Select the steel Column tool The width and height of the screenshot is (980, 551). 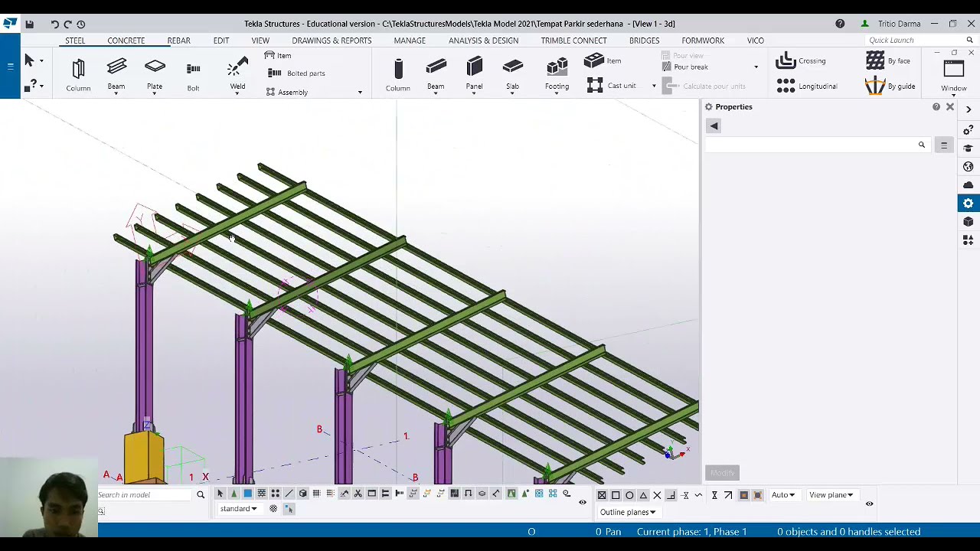pos(78,75)
